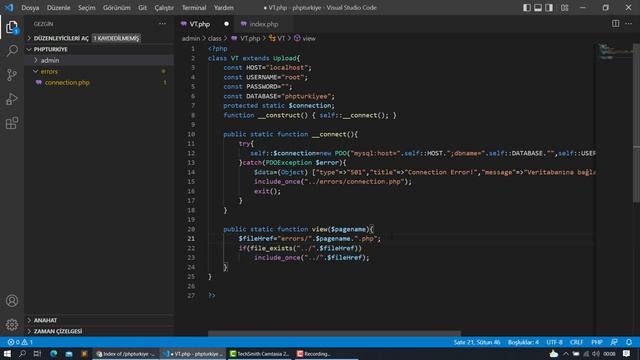Screen dimensions: 640x360
Task: Open the Explorer view in activity bar
Action: 12,27
